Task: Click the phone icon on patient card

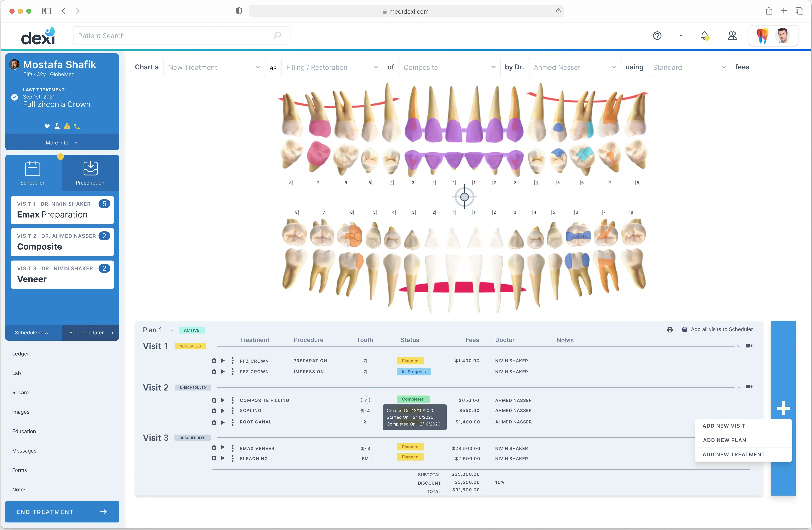Action: pos(77,126)
